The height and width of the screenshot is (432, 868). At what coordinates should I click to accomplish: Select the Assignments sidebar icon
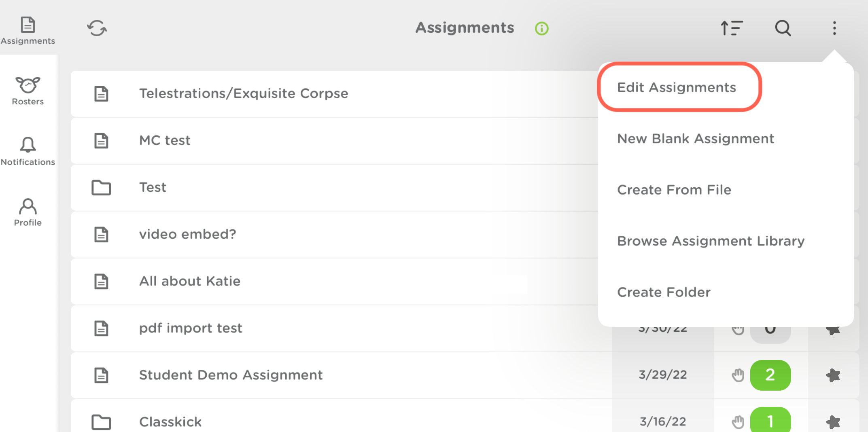click(28, 25)
